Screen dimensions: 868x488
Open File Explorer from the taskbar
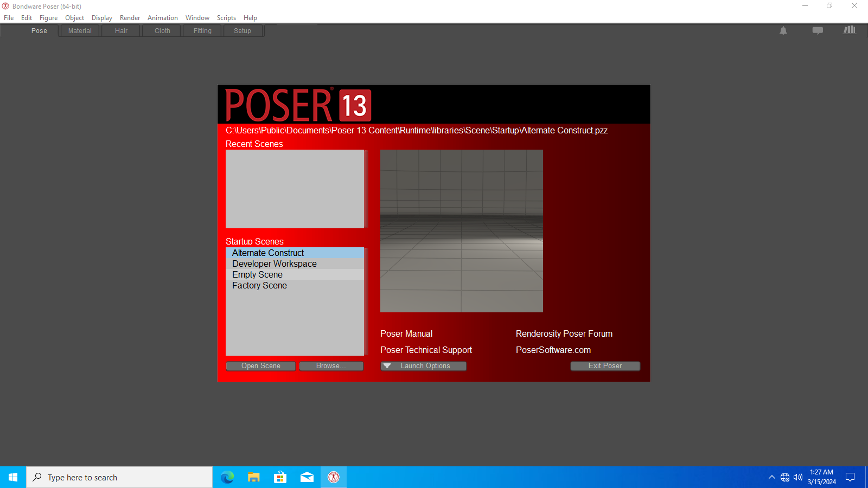[x=254, y=477]
